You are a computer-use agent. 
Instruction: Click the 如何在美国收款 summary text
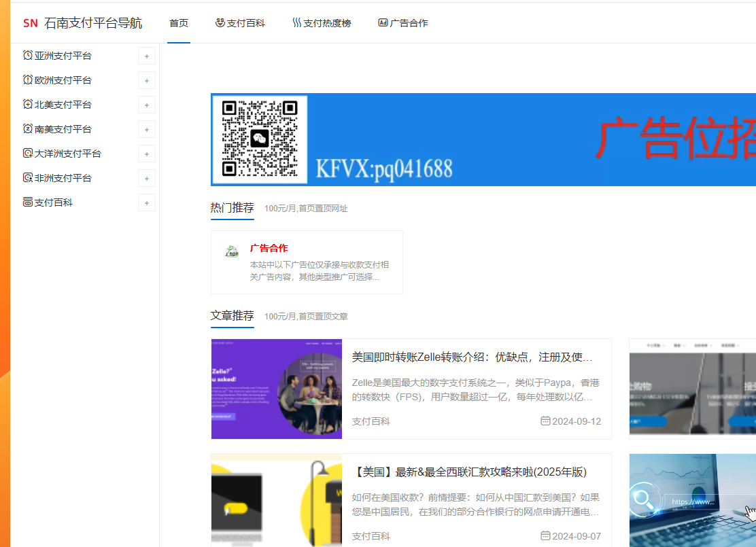475,505
